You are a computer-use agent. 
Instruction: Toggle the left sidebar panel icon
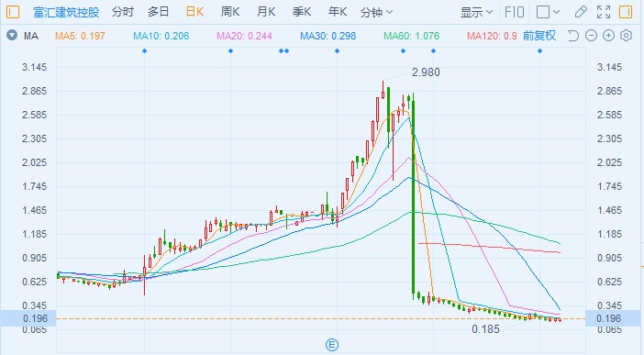tap(13, 12)
